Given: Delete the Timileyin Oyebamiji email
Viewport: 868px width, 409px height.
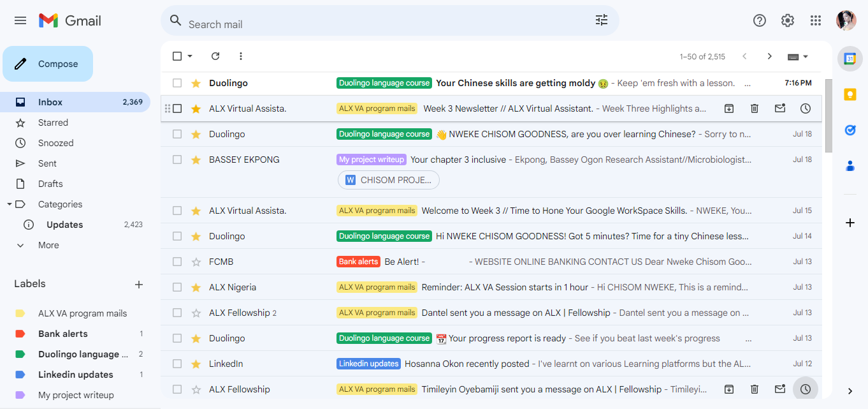Looking at the screenshot, I should coord(755,389).
